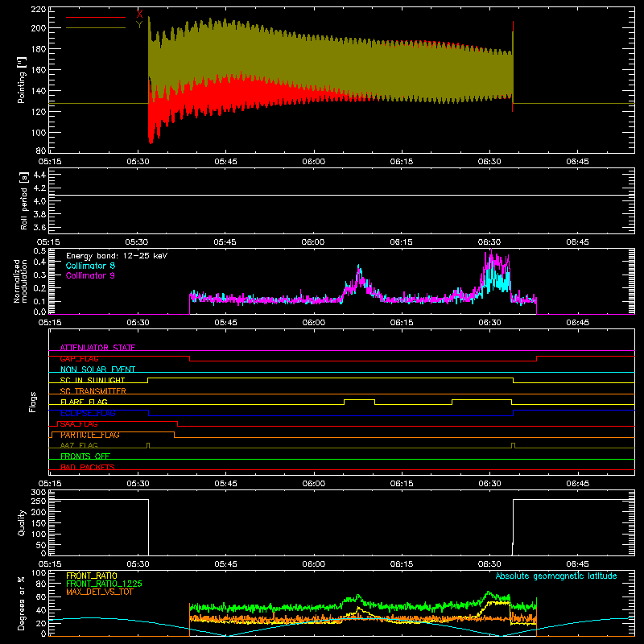Click the PARTICLE_FLAG label

pos(90,435)
